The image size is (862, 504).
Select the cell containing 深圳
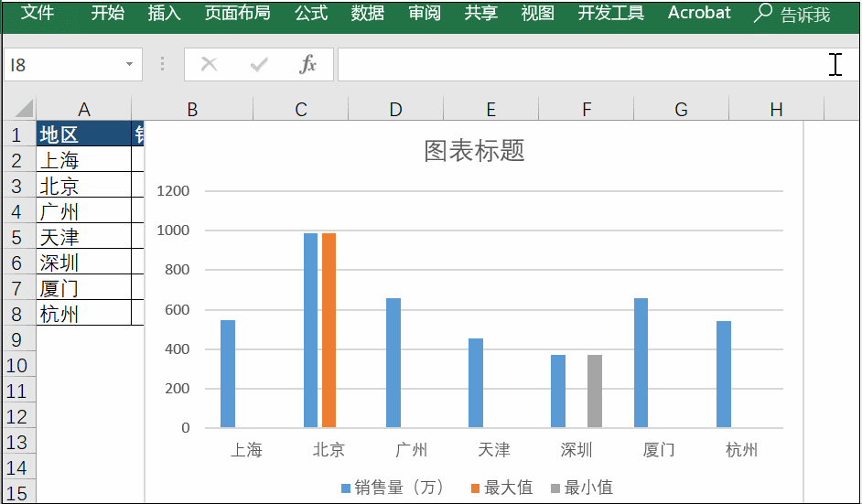tap(83, 263)
